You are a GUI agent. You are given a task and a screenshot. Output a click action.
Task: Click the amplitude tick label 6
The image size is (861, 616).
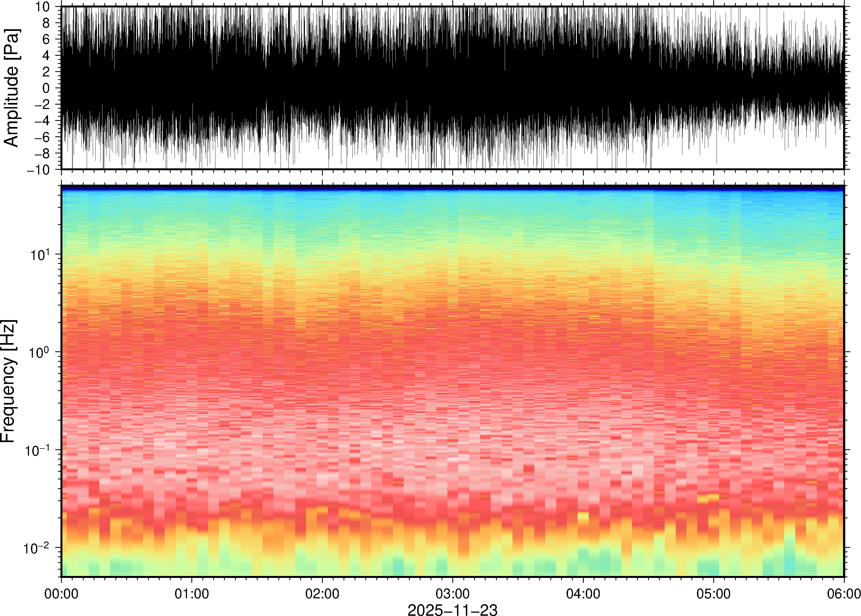click(x=46, y=39)
